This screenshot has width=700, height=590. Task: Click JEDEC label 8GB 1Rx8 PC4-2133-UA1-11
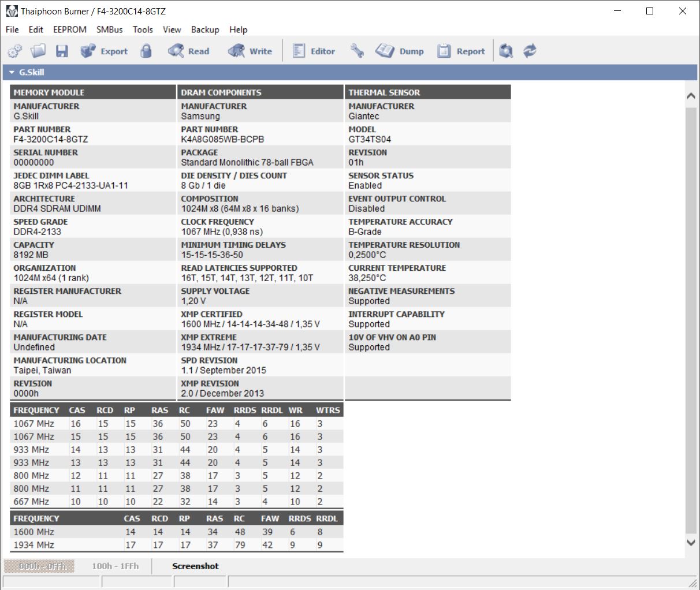[x=70, y=185]
